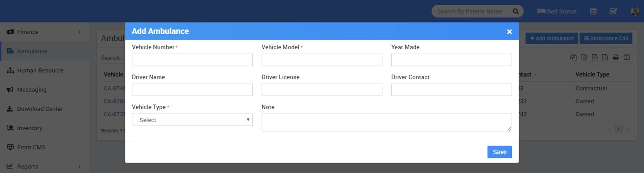This screenshot has height=173, width=644.
Task: Click the calendar icon in top bar
Action: pos(593,11)
